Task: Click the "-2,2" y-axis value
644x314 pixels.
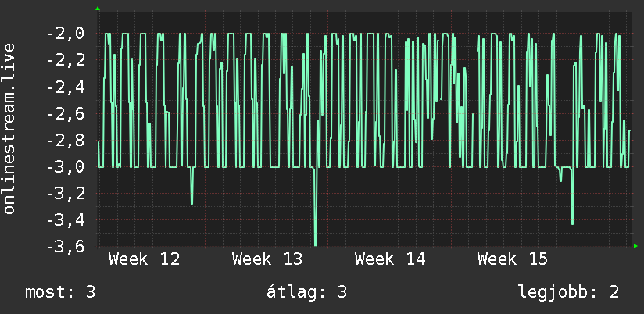Action: coord(66,60)
